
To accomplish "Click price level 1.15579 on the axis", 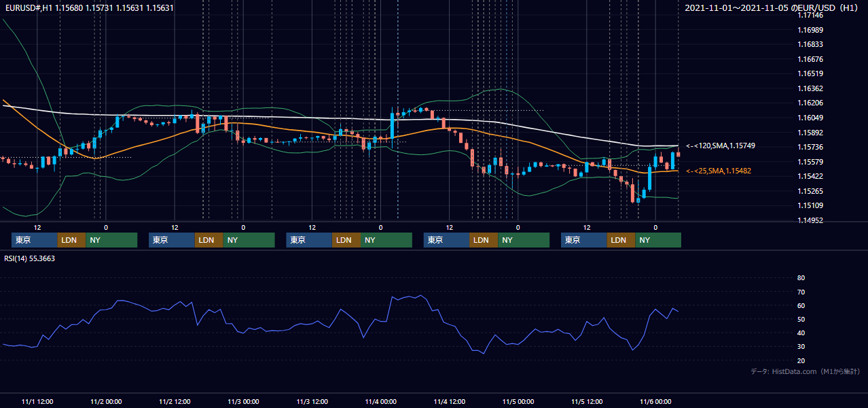I will pos(810,162).
